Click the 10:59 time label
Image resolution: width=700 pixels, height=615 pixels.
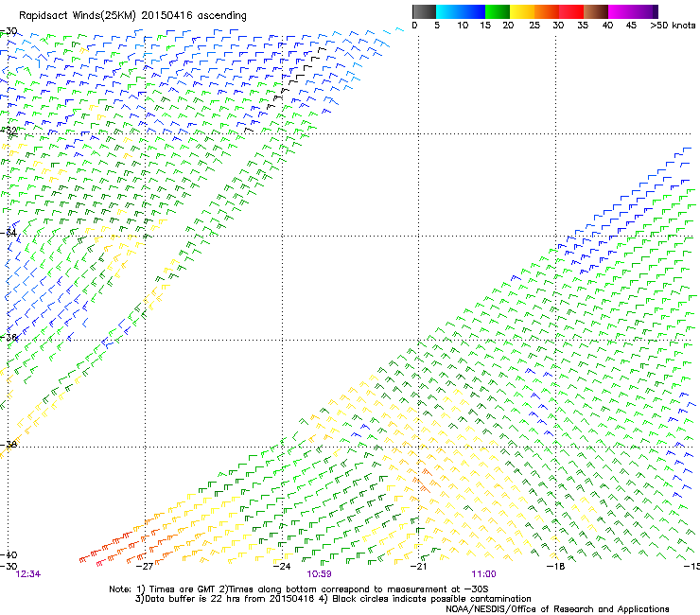pyautogui.click(x=319, y=574)
